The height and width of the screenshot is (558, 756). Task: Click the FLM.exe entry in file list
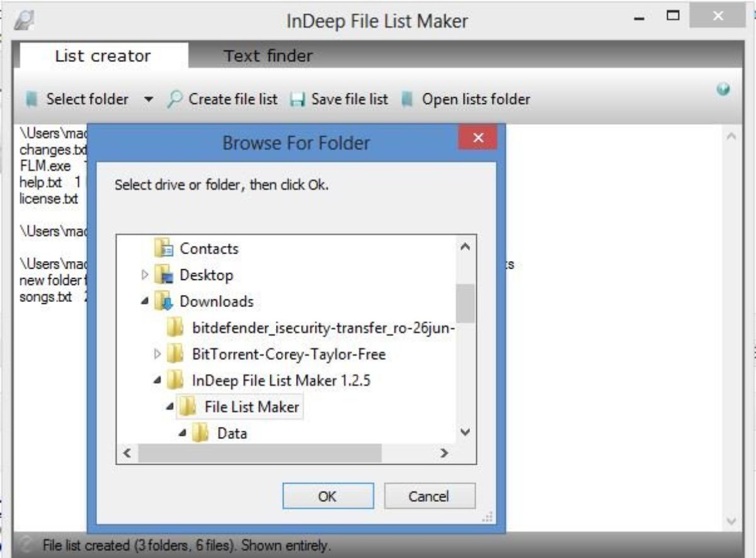click(x=45, y=166)
